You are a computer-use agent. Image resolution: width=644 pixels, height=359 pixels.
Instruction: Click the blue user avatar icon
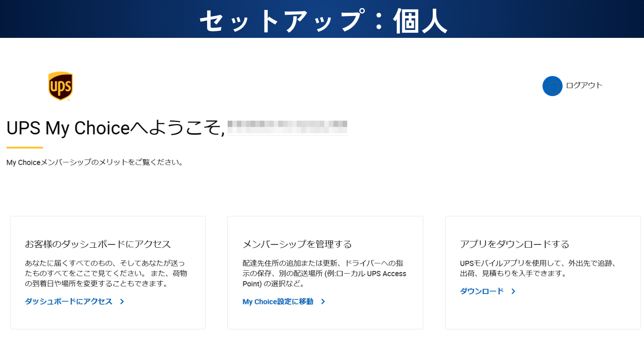coord(552,86)
